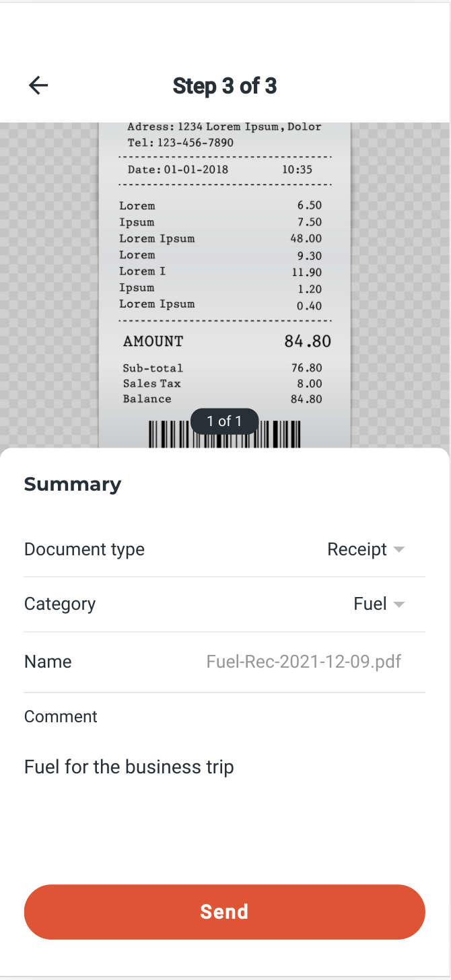Click the 'Name' field label

(48, 662)
